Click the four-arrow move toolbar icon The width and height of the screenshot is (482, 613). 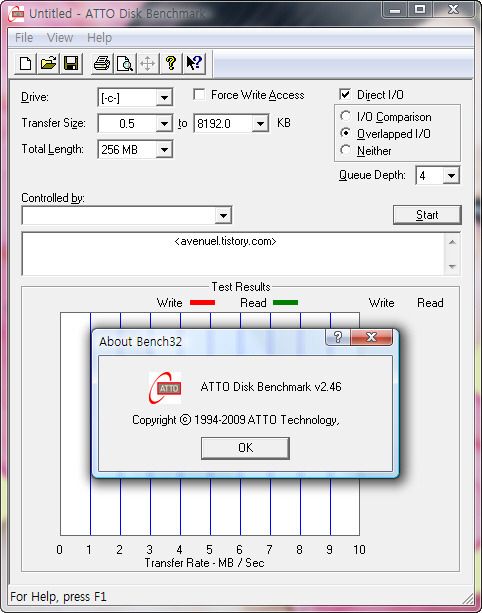click(147, 63)
